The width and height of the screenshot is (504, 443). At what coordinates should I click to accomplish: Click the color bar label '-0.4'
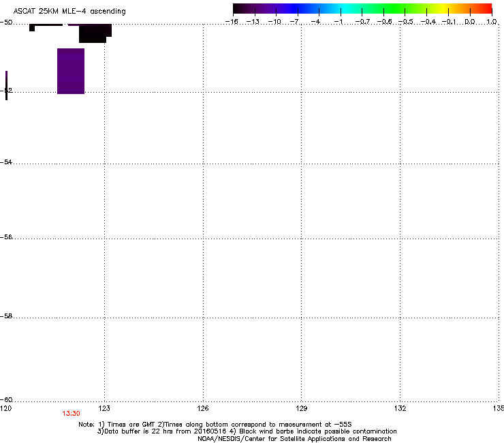428,22
